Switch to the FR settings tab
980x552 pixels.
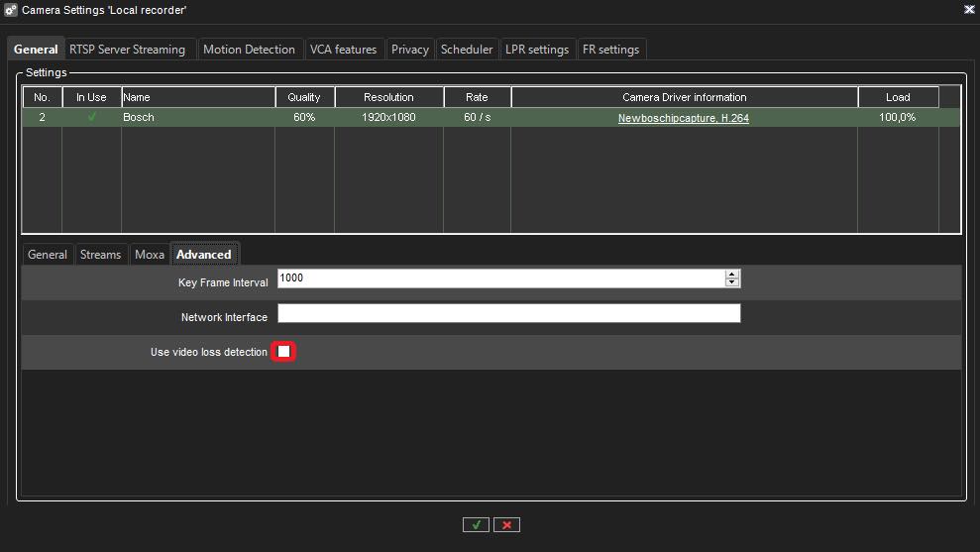pyautogui.click(x=611, y=50)
